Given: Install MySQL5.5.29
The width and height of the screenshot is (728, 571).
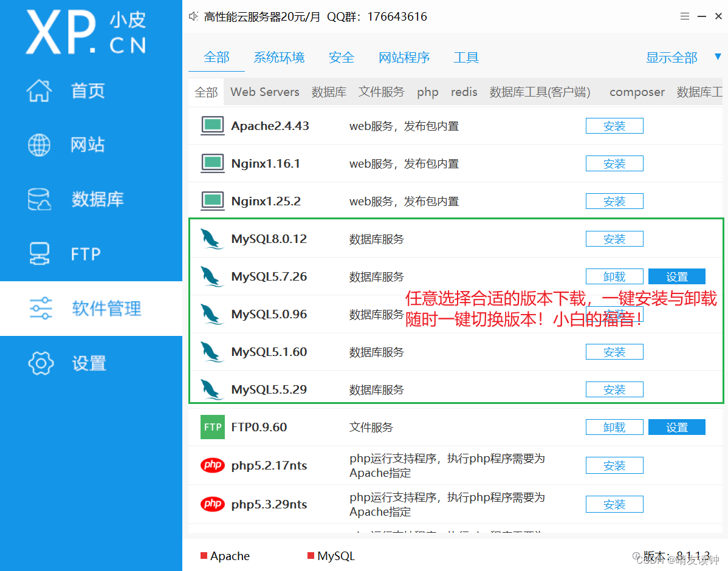Looking at the screenshot, I should pyautogui.click(x=614, y=389).
